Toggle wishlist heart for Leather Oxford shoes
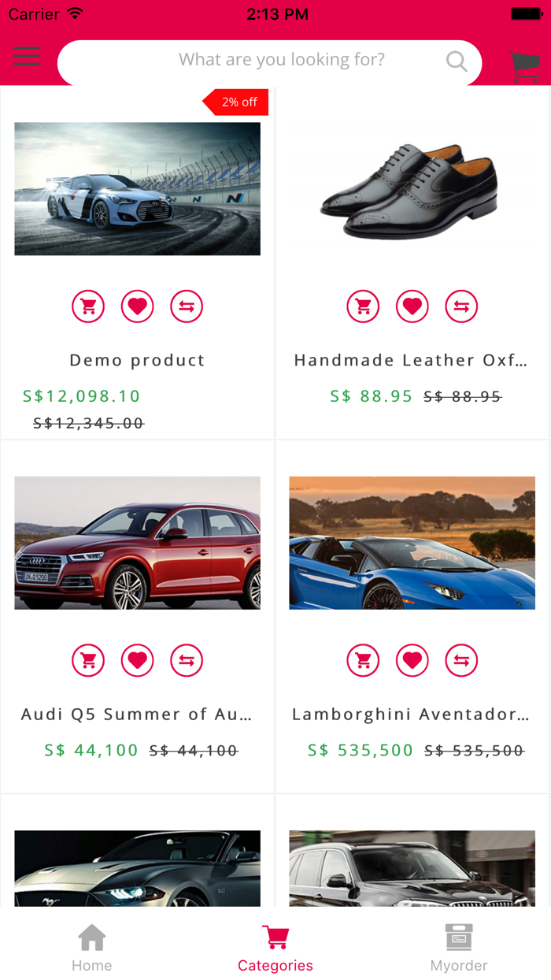The width and height of the screenshot is (551, 980). tap(412, 306)
